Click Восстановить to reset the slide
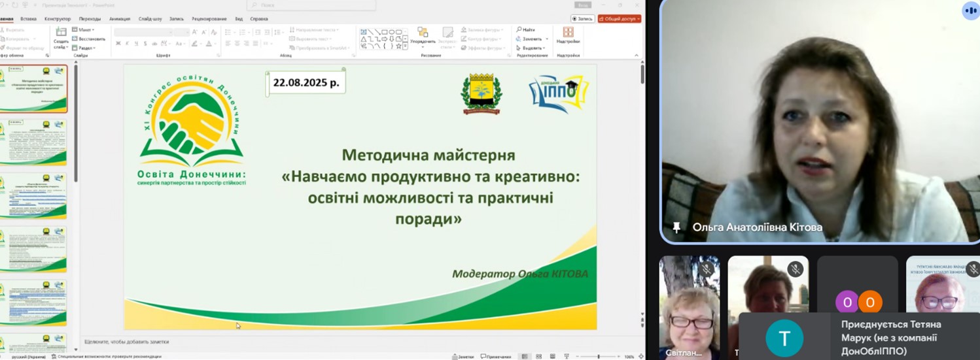This screenshot has height=360, width=980. [88, 39]
